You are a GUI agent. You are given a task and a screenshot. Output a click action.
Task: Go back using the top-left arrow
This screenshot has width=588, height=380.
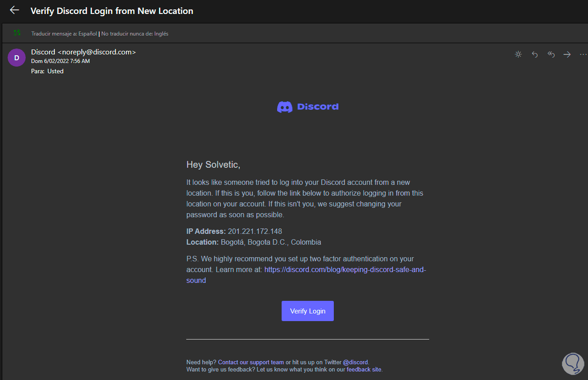14,10
